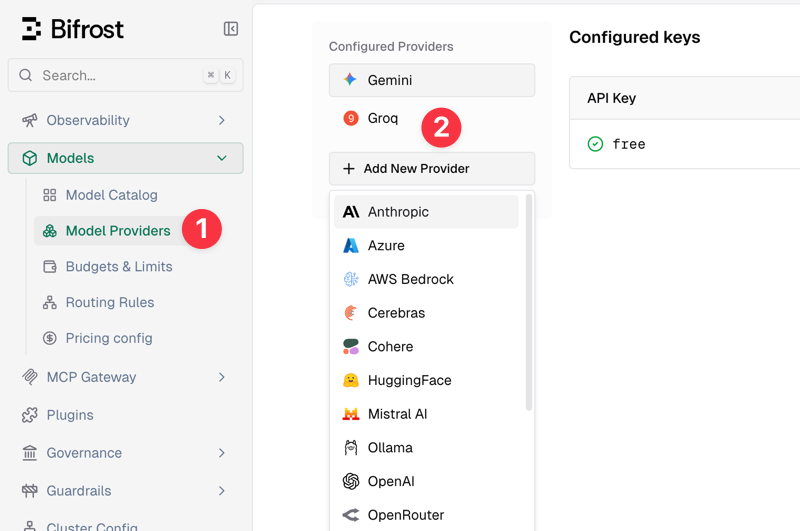Screen dimensions: 800x531
Task: Expand the Observability section chevron
Action: (x=221, y=120)
